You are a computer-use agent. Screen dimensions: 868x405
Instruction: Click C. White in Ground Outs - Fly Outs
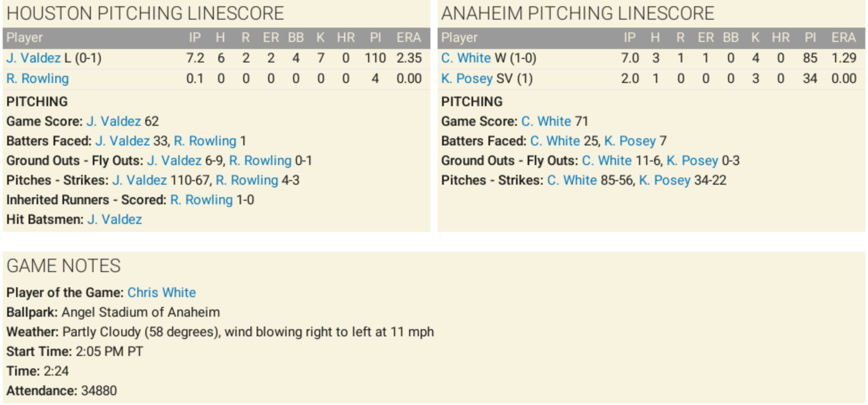[x=607, y=161]
